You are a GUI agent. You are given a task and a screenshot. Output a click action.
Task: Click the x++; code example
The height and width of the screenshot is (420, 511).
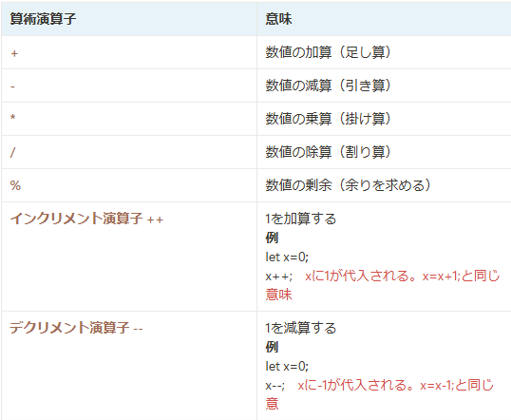coord(278,277)
